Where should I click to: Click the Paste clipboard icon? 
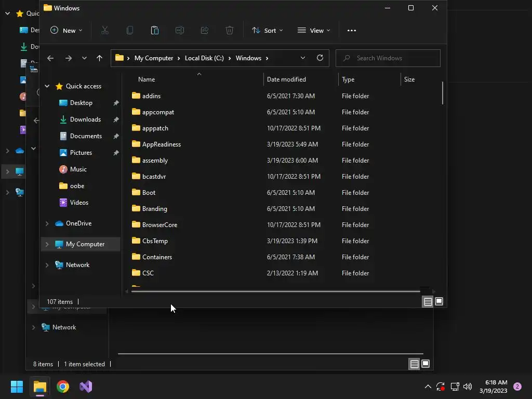click(155, 31)
